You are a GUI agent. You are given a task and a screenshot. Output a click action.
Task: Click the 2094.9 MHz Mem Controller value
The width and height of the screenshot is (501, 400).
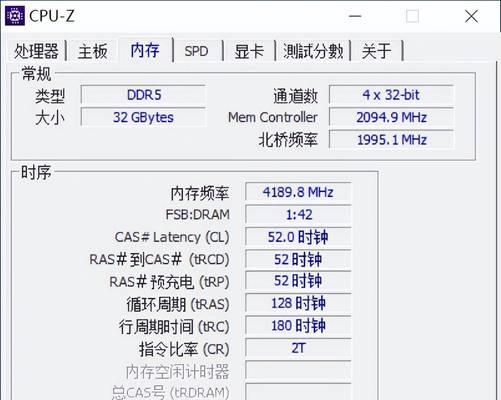coord(391,117)
